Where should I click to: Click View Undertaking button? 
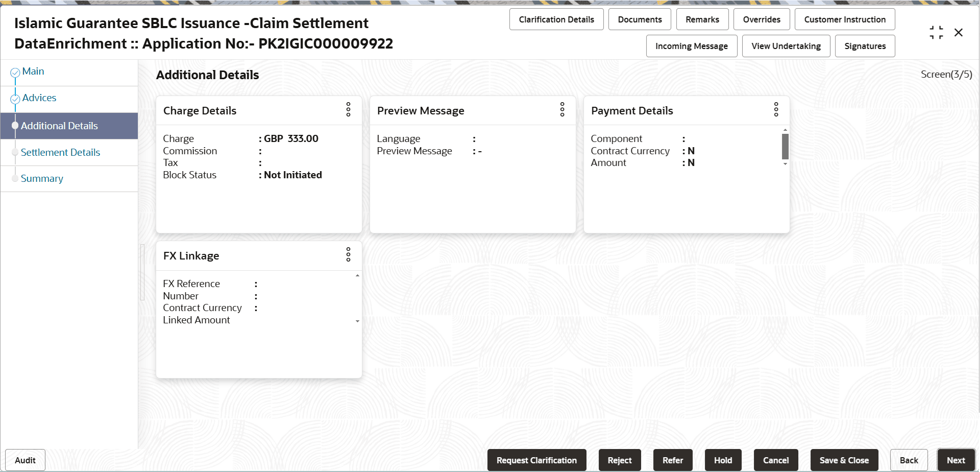786,46
